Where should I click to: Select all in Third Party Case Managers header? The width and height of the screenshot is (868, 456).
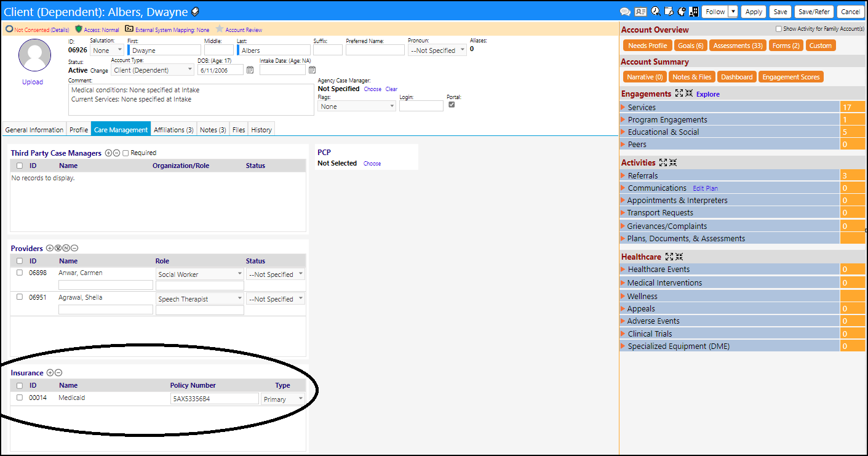[x=20, y=166]
